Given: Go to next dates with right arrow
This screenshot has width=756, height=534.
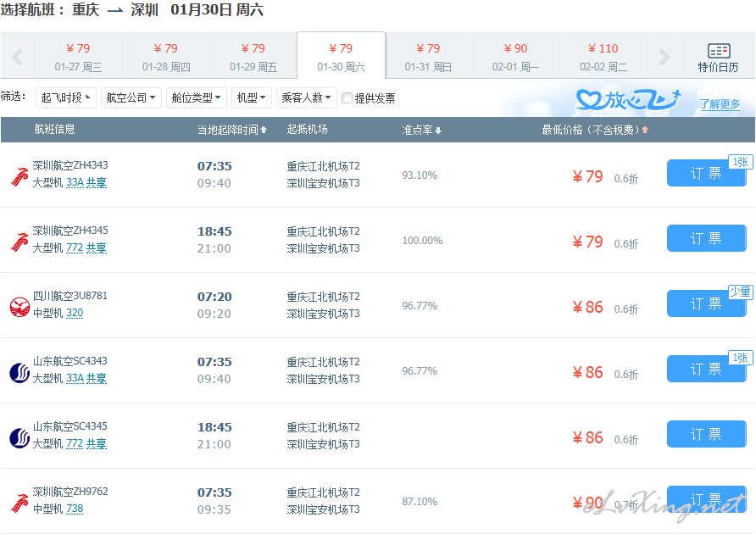Looking at the screenshot, I should [x=664, y=57].
